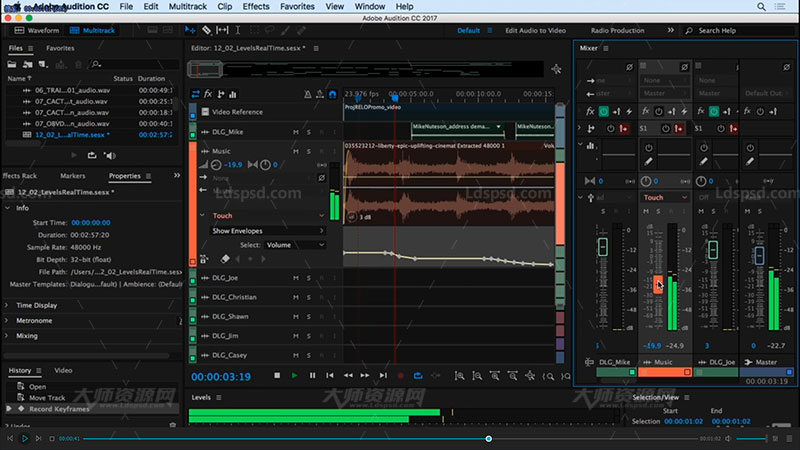Screen dimensions: 800x450
Task: Expand Show Envelopes menu
Action: point(268,231)
